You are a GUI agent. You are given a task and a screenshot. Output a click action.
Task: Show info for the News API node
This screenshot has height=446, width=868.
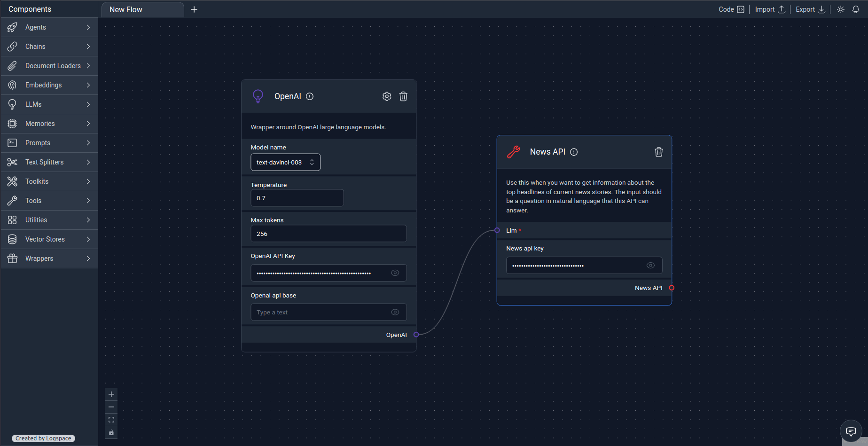pyautogui.click(x=574, y=152)
